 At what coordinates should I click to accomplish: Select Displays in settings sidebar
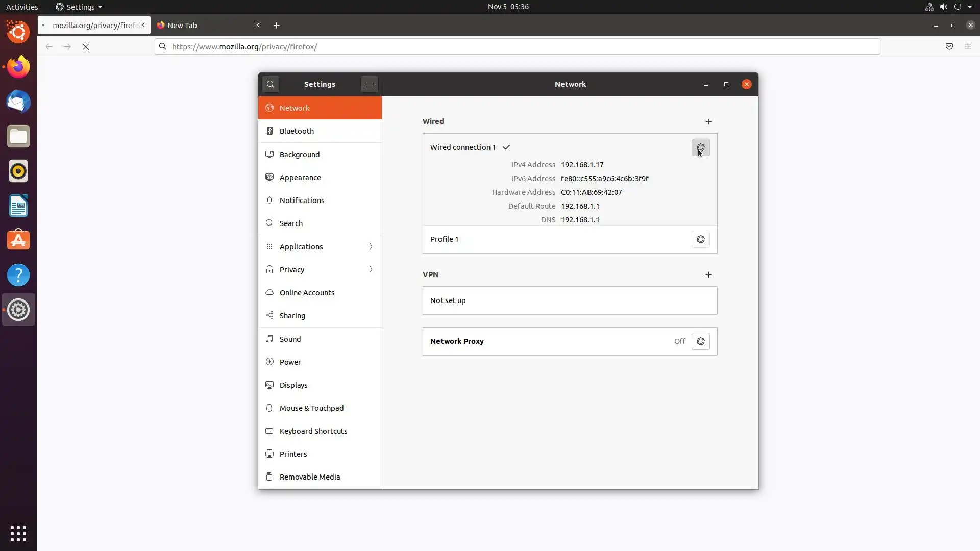[320, 385]
